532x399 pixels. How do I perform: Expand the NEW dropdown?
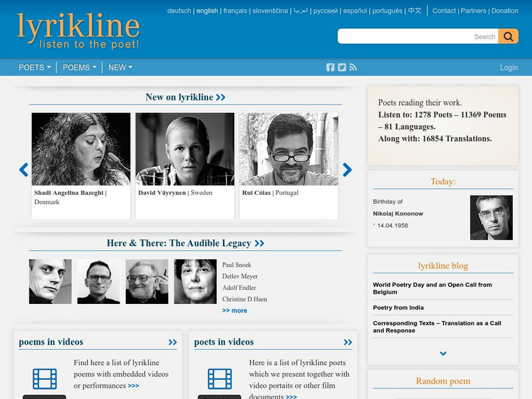(120, 67)
